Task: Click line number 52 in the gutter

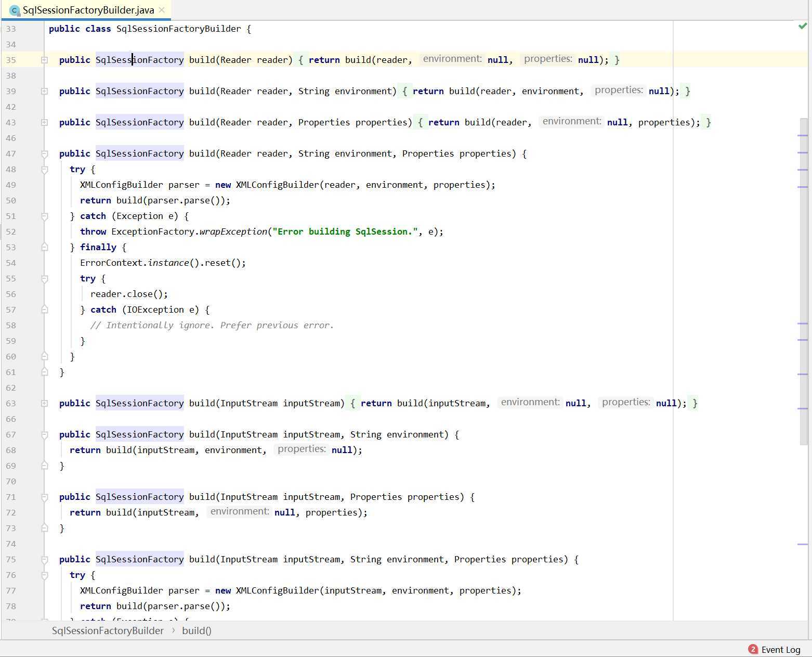Action: pos(11,231)
